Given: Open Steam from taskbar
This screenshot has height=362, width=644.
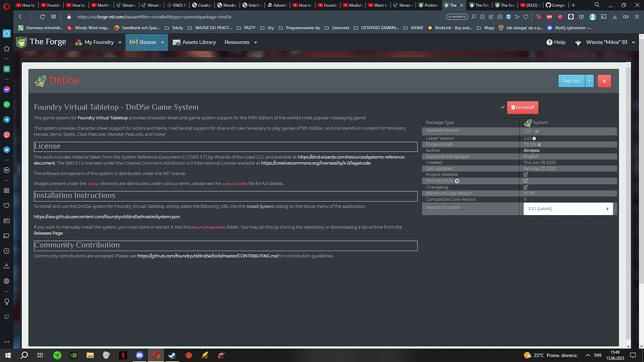Looking at the screenshot, I should point(172,355).
